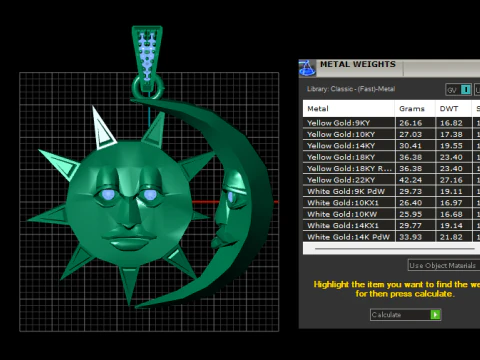
Task: Select the White Gold:14KX1 row
Action: [391, 225]
